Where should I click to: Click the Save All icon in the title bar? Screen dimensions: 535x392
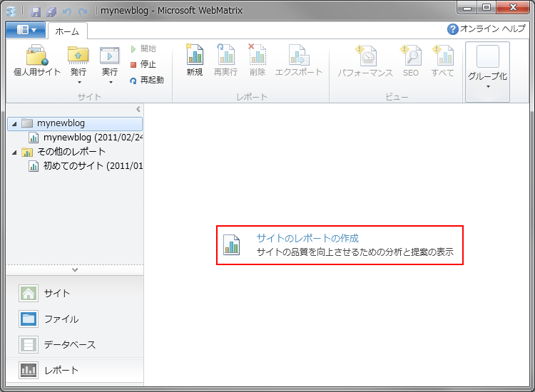(x=51, y=11)
